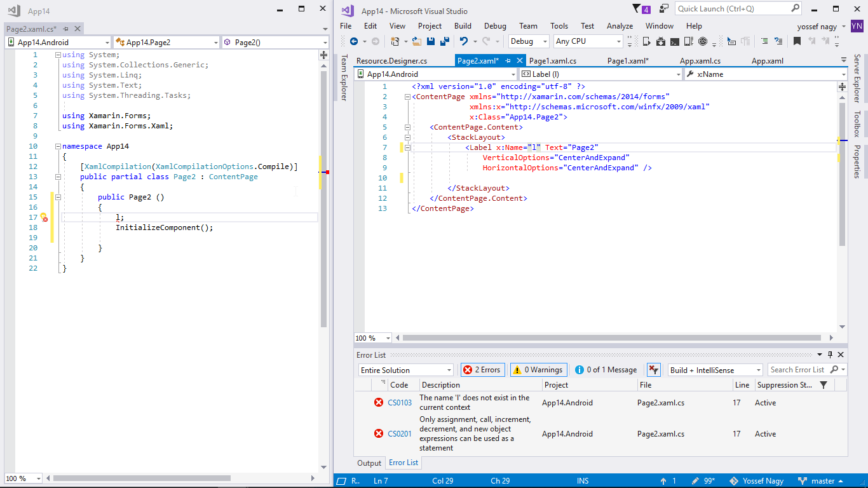Pin the Page2.xaml* tab
Image resolution: width=868 pixels, height=488 pixels.
pos(508,61)
